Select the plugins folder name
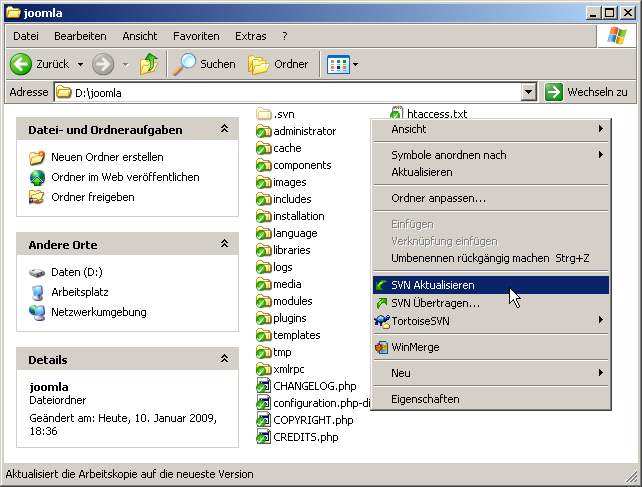This screenshot has width=642, height=487. tap(290, 318)
